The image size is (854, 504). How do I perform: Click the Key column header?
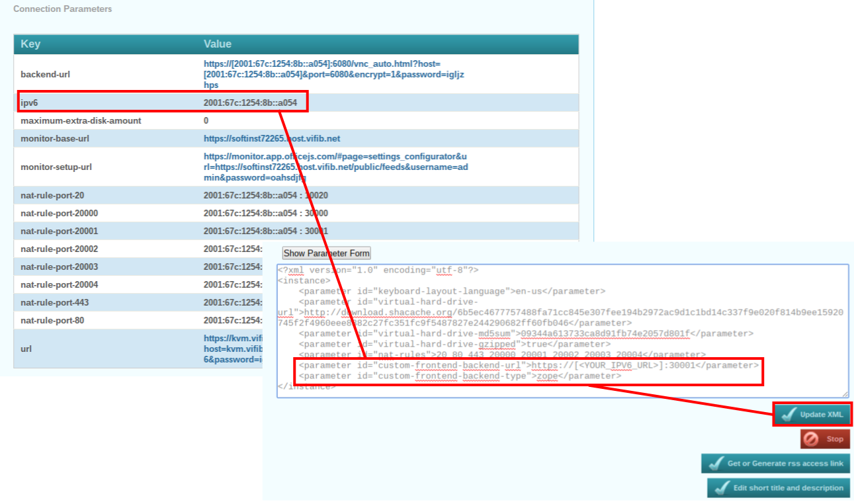point(30,44)
